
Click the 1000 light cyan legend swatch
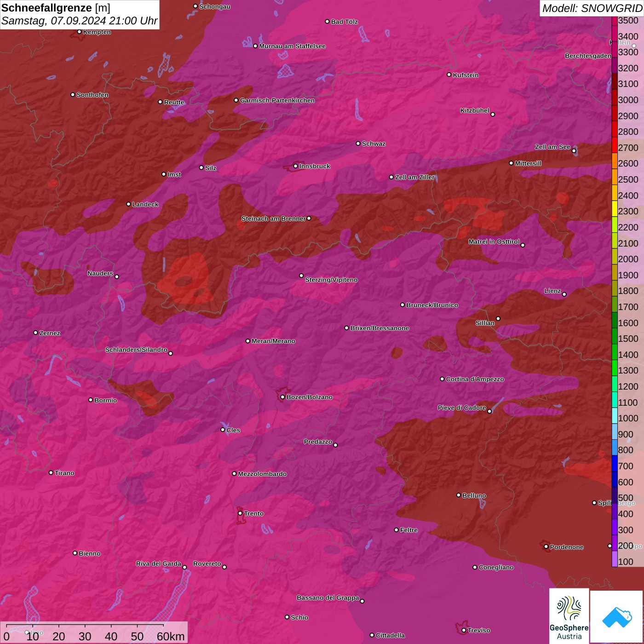coord(615,415)
